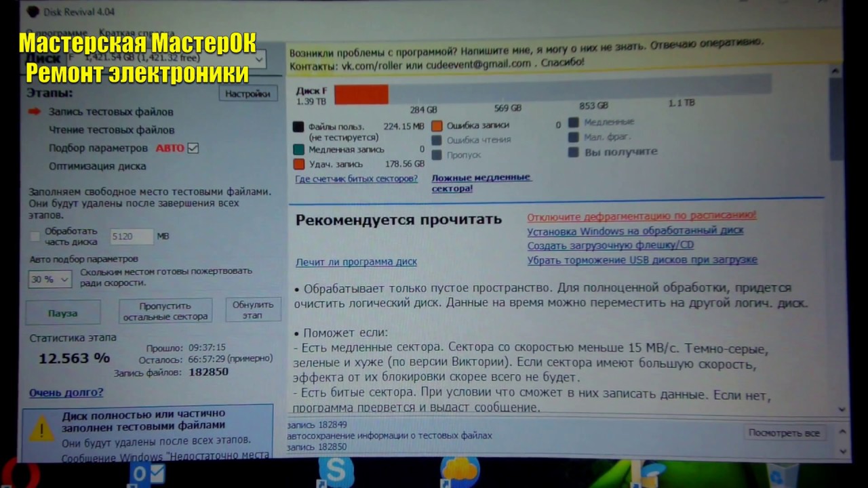The width and height of the screenshot is (868, 488).
Task: Click the Вы получите legend swatch
Action: [573, 152]
